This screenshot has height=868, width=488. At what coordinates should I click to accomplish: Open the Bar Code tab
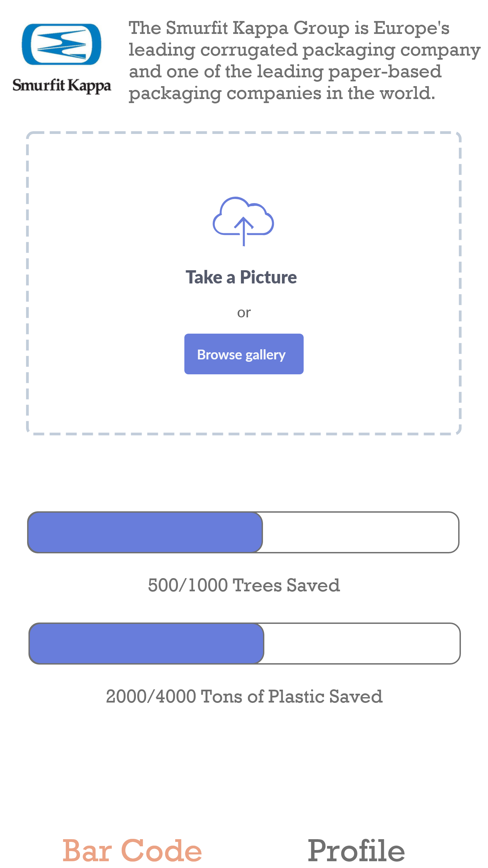pos(132,850)
